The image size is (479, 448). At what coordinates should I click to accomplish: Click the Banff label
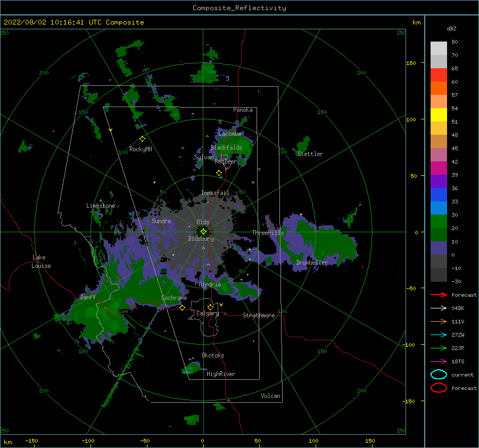pos(88,297)
